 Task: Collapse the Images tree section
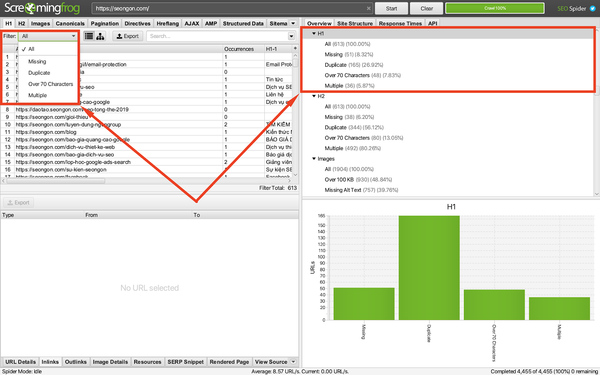point(314,158)
